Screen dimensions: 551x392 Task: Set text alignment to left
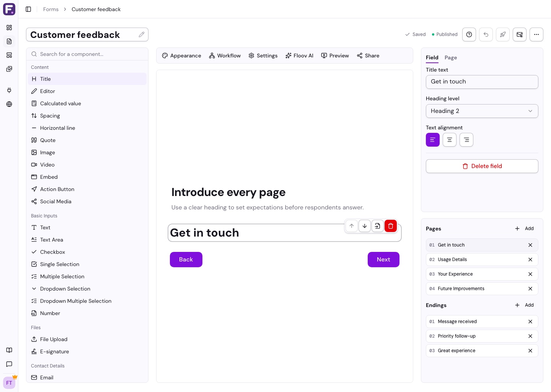tap(433, 140)
